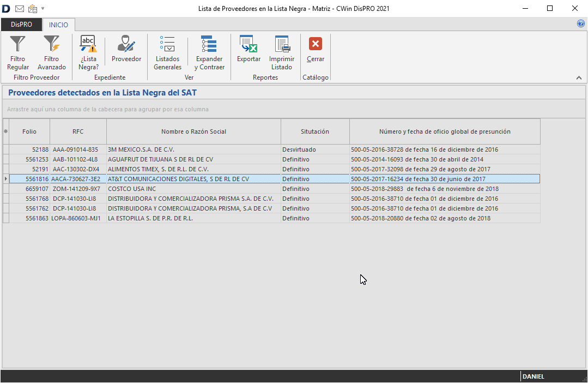
Task: Check the ¿Lista Negra? status icon
Action: pos(88,52)
